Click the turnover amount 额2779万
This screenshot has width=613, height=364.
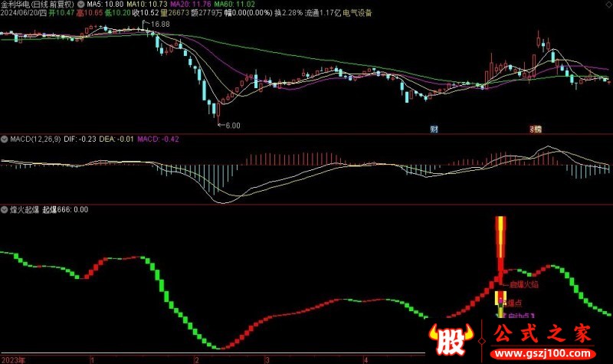pyautogui.click(x=207, y=13)
